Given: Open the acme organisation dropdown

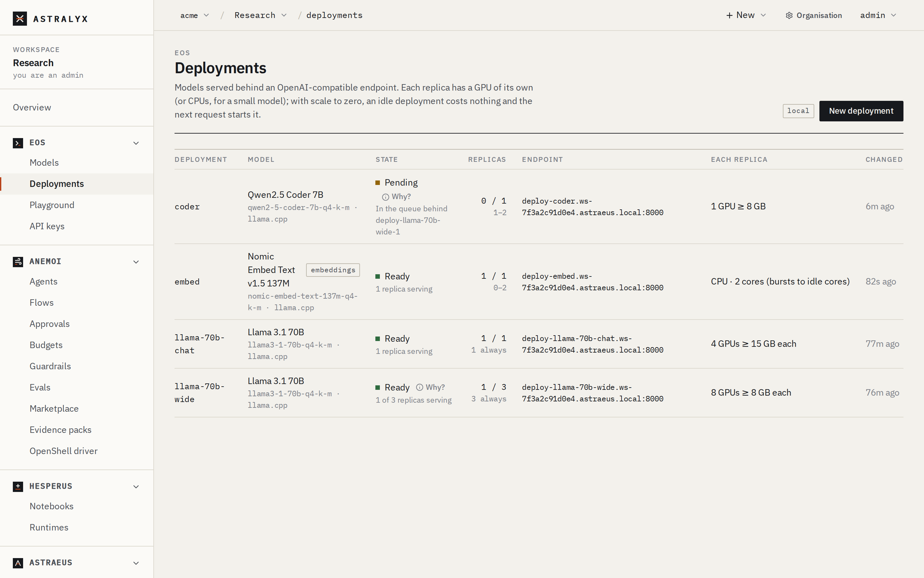Looking at the screenshot, I should coord(195,15).
